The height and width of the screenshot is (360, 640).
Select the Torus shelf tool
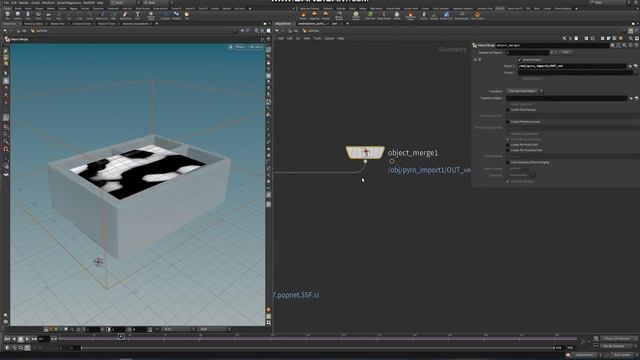pos(38,16)
